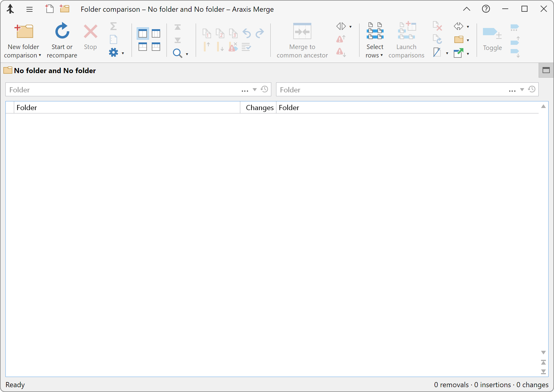Open the folder options dropdown in the ribbon
Image resolution: width=554 pixels, height=392 pixels.
pos(468,39)
